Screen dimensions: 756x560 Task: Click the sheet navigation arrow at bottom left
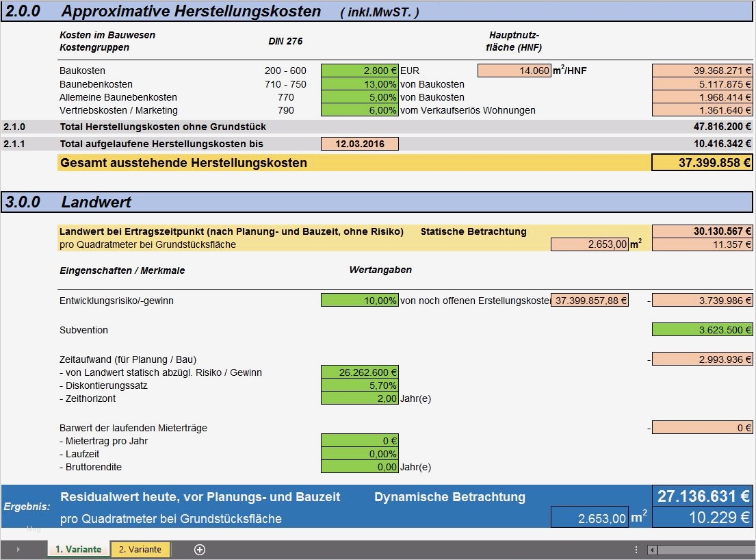[x=18, y=549]
